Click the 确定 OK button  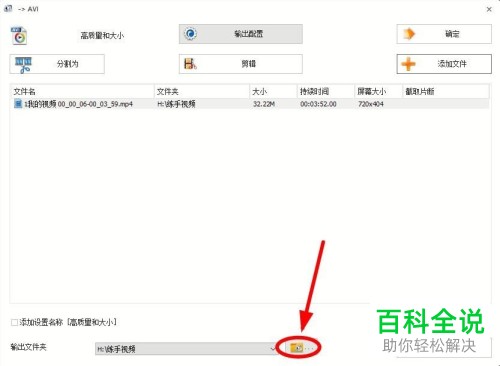pyautogui.click(x=444, y=34)
